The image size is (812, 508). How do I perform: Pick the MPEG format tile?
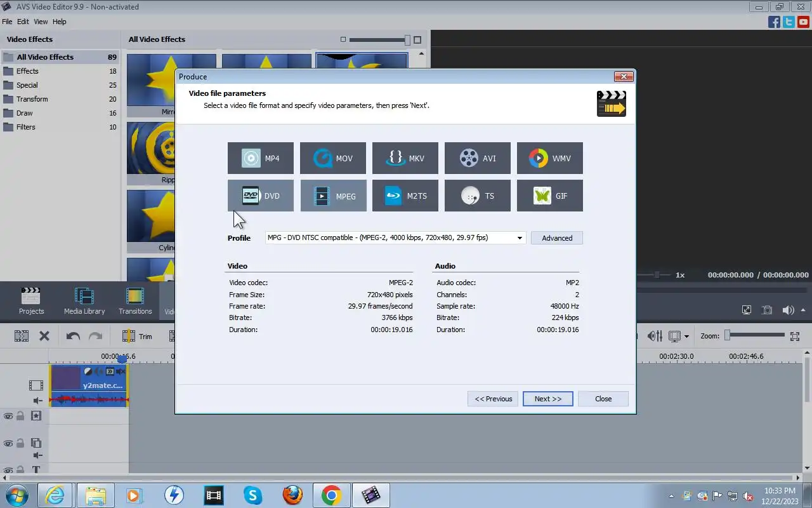coord(333,196)
